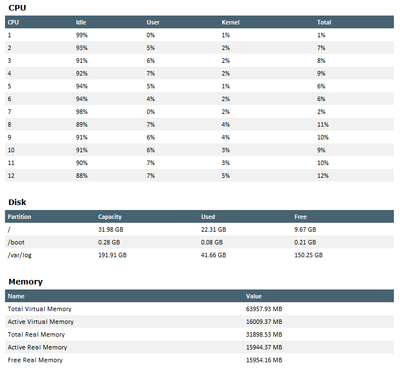Click the CPU 1 row number
The height and width of the screenshot is (370, 400).
tap(9, 35)
